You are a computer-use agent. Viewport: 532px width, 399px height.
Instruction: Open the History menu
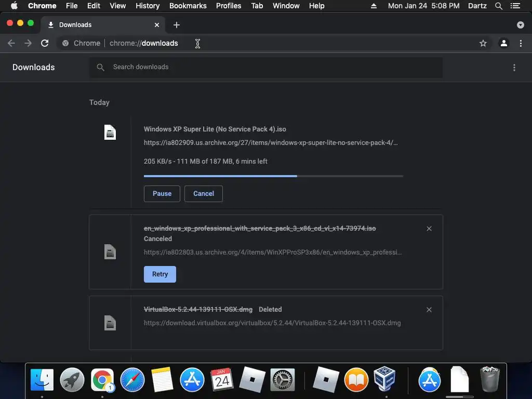(148, 6)
